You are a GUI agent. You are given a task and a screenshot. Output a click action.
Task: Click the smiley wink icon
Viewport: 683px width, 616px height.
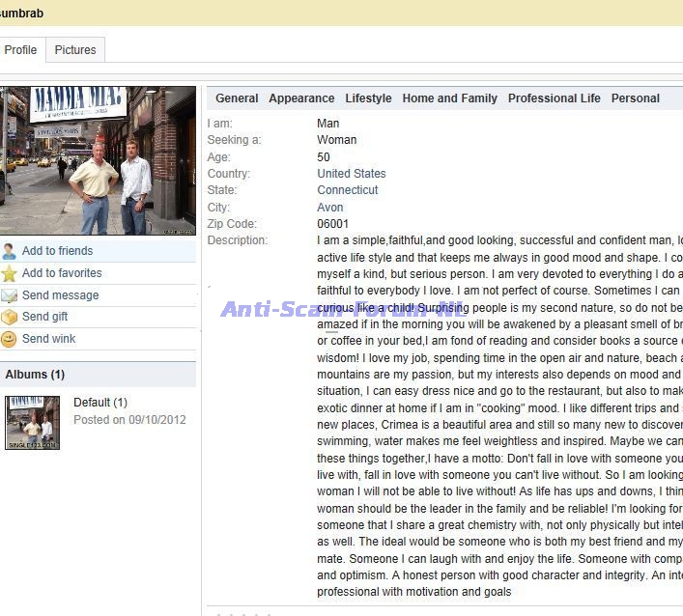10,339
